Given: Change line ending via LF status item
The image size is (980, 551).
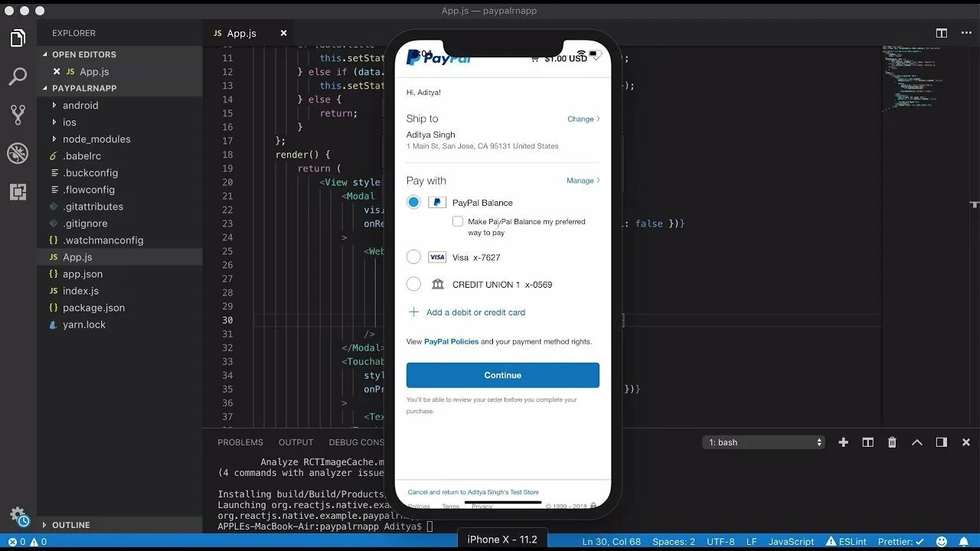Looking at the screenshot, I should click(x=752, y=541).
